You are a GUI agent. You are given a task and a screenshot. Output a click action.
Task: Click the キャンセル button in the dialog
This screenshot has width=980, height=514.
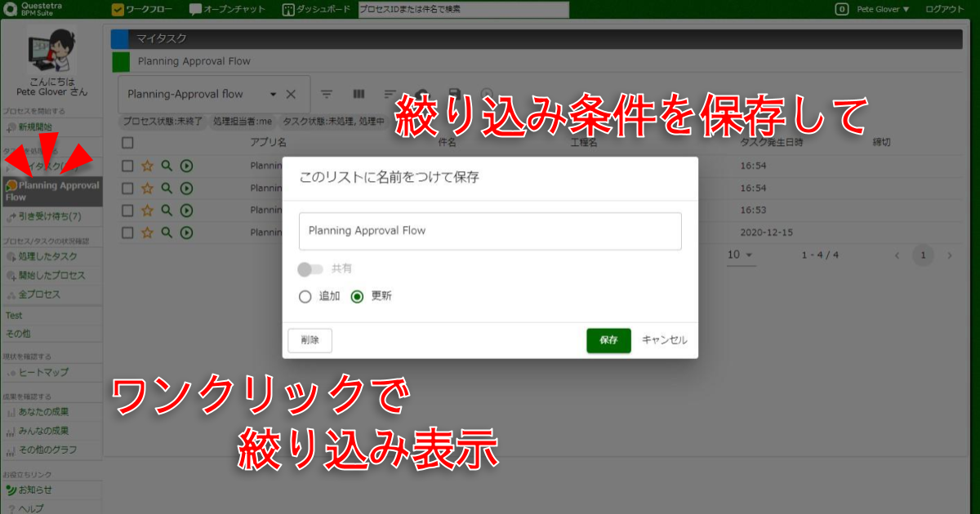(x=664, y=340)
